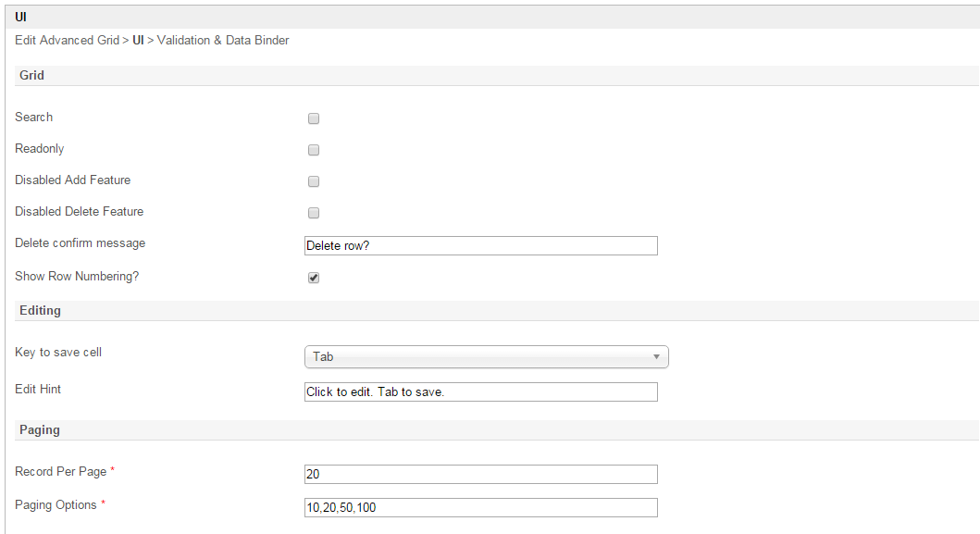Toggle the Readonly checkbox
Viewport: 980px width, 534px height.
point(314,150)
